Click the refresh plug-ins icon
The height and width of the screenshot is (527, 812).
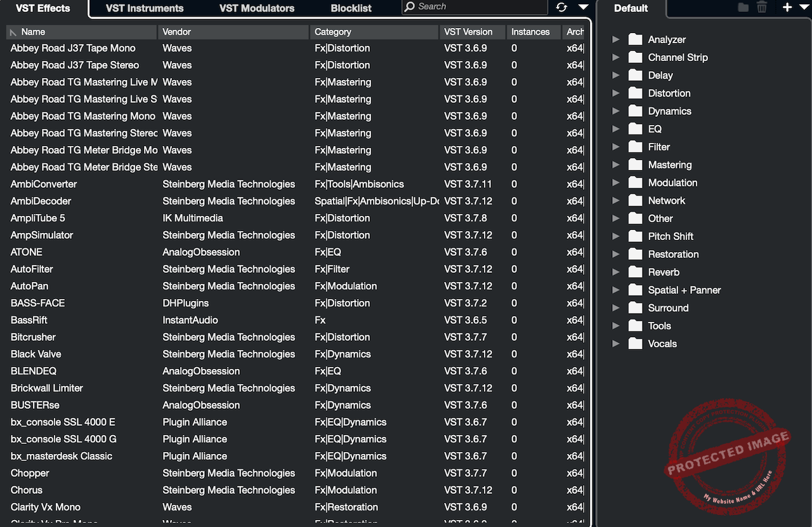tap(561, 7)
